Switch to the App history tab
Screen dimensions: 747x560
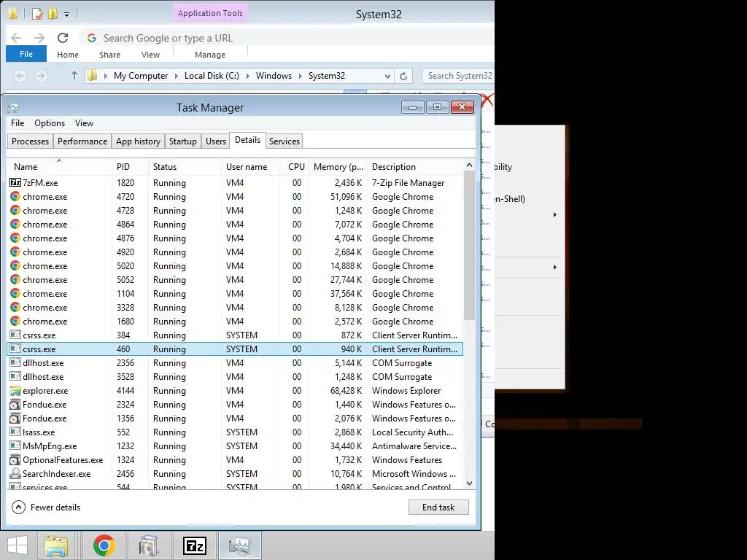click(x=138, y=141)
